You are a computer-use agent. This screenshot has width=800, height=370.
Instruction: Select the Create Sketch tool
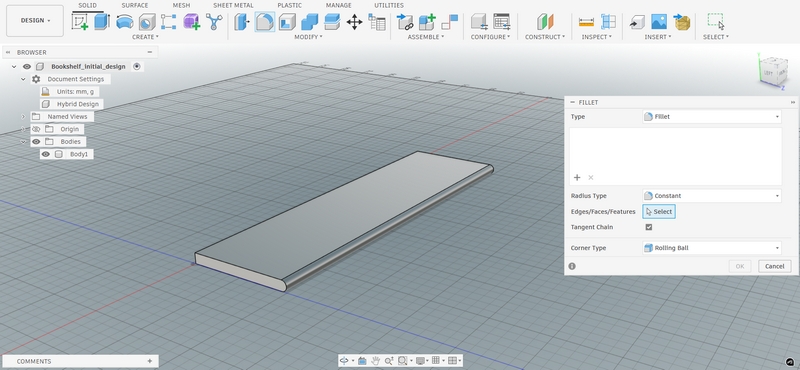[80, 21]
